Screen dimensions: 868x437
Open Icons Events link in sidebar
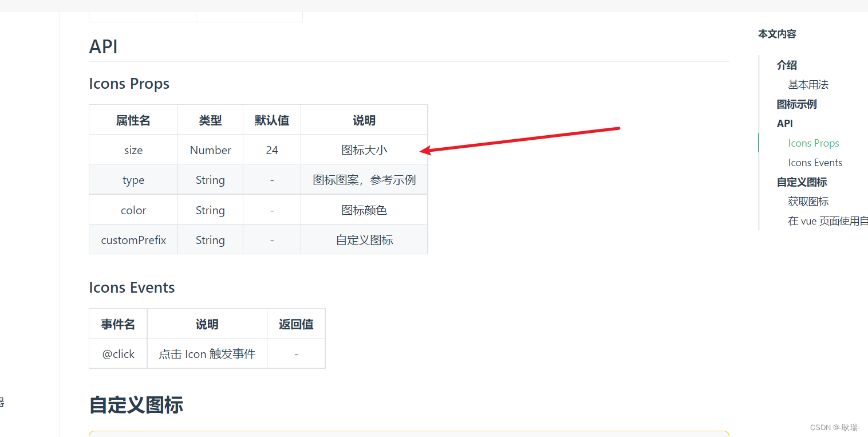pos(815,163)
